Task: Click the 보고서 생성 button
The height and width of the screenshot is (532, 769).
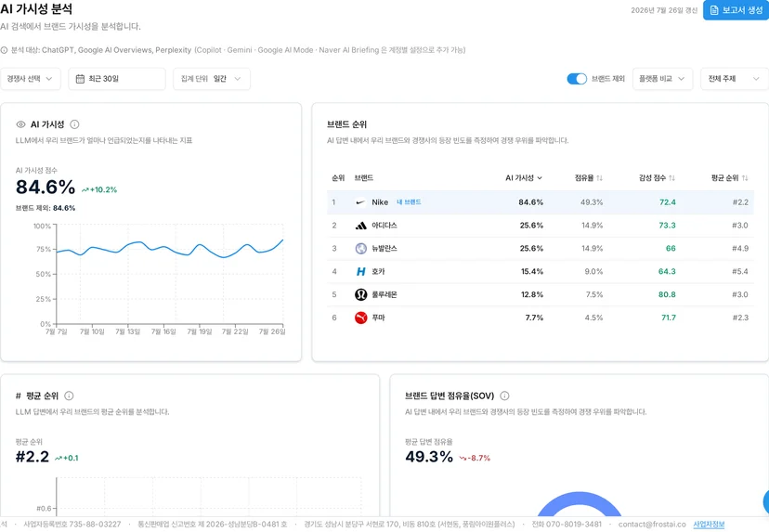Action: (736, 10)
